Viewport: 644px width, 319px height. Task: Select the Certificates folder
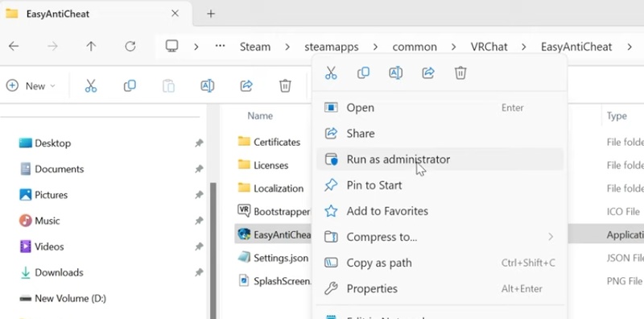pos(270,143)
